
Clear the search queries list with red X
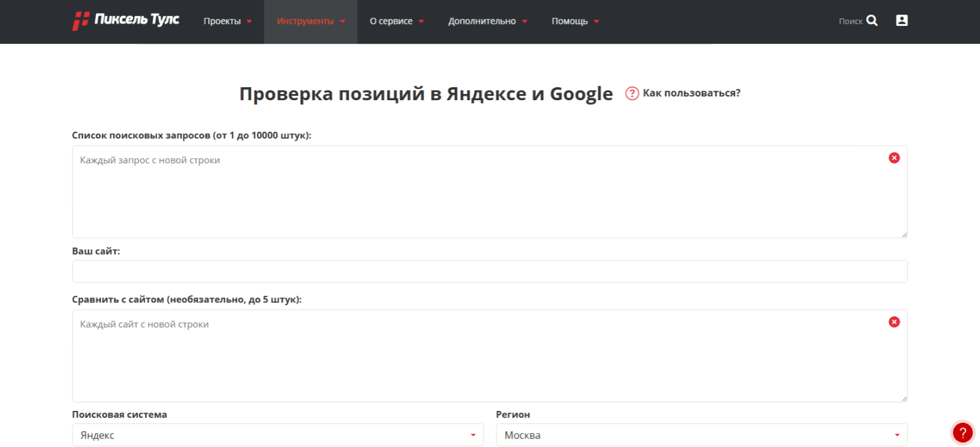894,158
